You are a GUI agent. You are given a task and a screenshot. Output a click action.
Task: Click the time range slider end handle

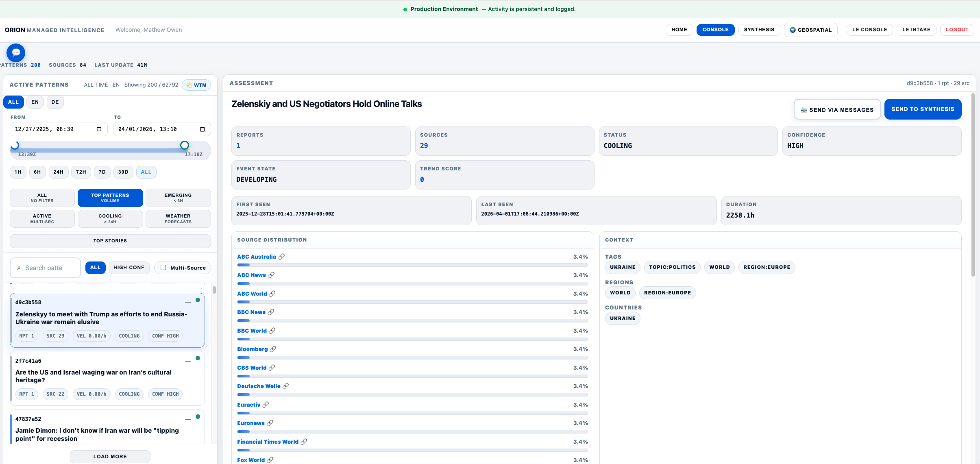pos(184,145)
